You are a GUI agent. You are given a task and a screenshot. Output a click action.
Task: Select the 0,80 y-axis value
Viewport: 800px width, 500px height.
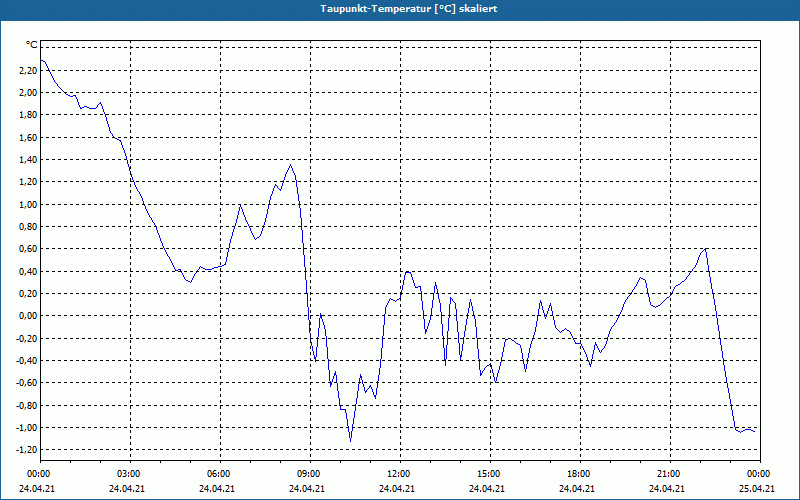[x=28, y=227]
